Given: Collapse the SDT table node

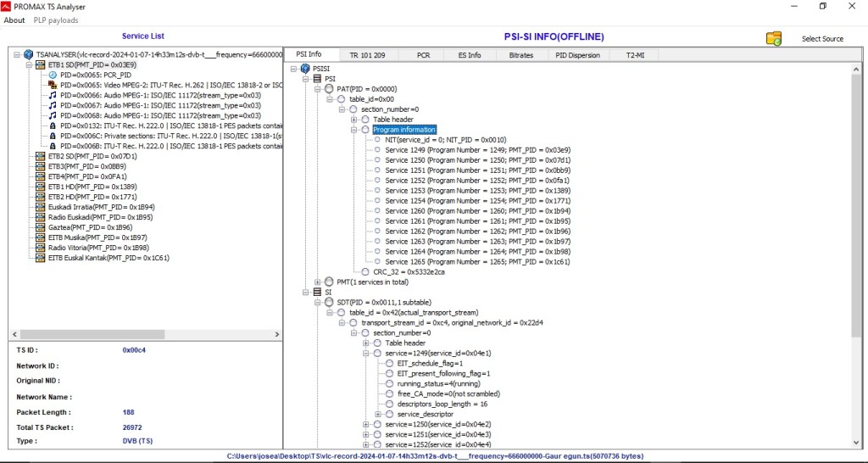Looking at the screenshot, I should coord(318,302).
